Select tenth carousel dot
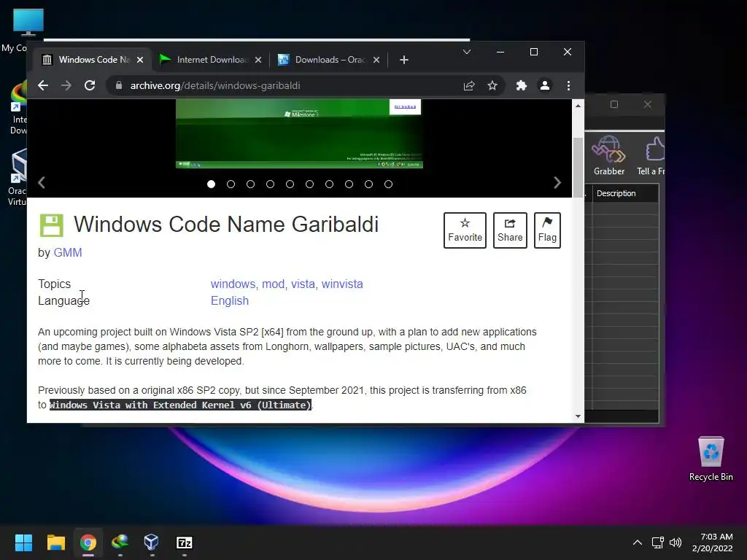Viewport: 747px width, 560px height. click(x=389, y=184)
